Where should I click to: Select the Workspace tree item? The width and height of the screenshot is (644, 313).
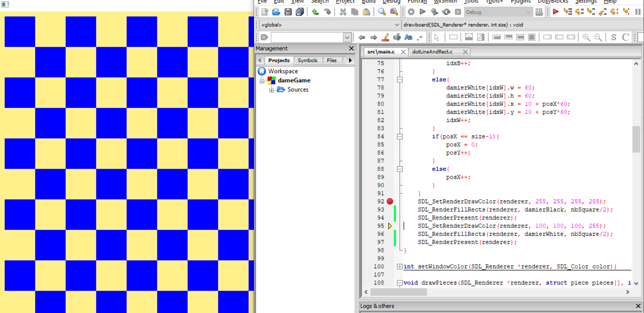click(x=283, y=71)
